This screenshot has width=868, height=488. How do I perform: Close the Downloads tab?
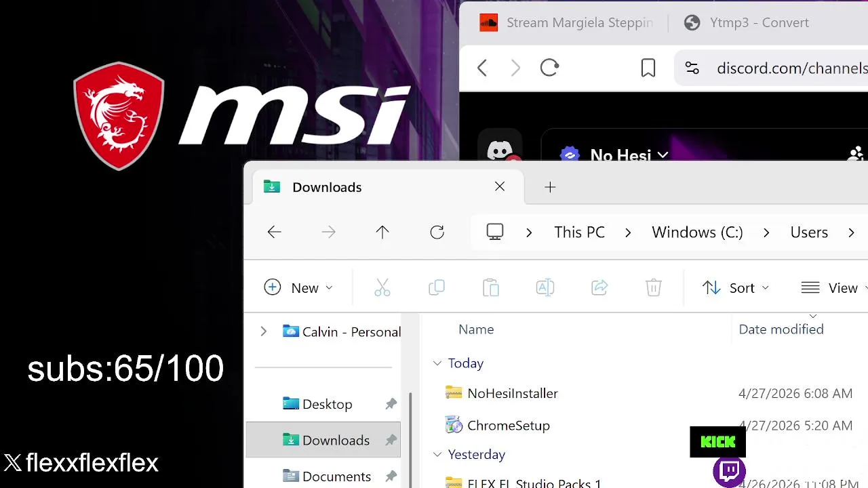(x=500, y=186)
